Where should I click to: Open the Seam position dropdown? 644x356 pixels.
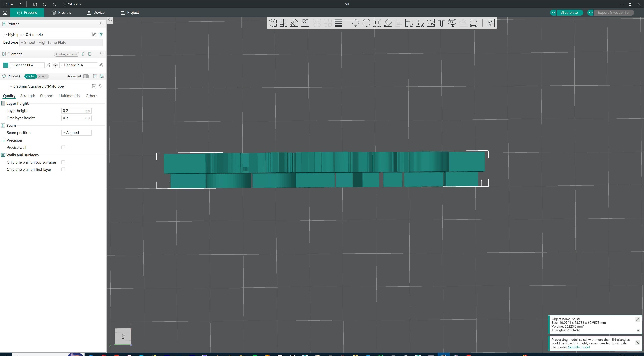coord(76,133)
